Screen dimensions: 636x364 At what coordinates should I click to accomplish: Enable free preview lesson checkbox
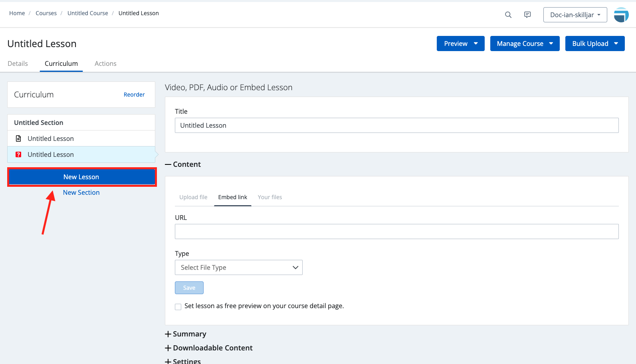[x=178, y=307]
